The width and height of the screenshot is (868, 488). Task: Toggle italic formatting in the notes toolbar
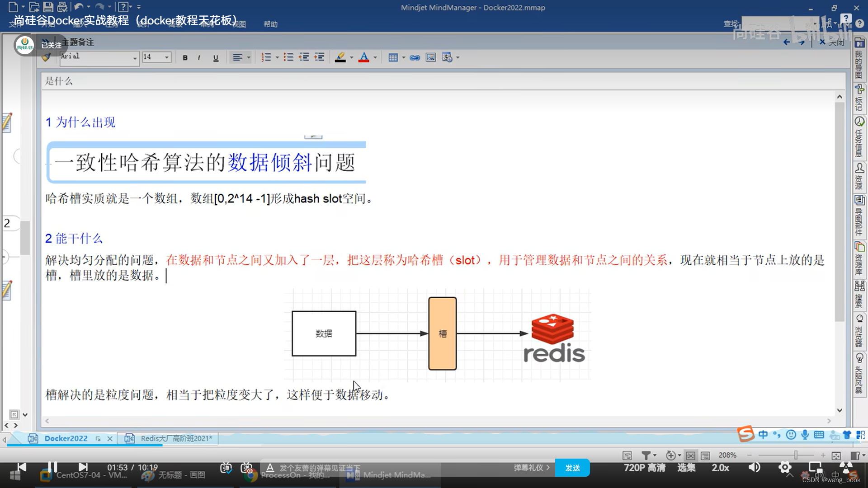(x=199, y=57)
